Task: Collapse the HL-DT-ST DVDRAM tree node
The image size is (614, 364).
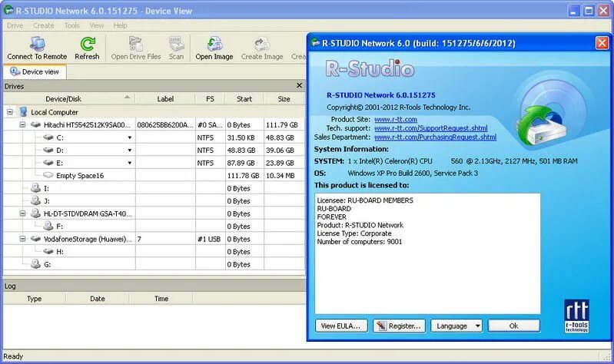Action: click(x=22, y=213)
